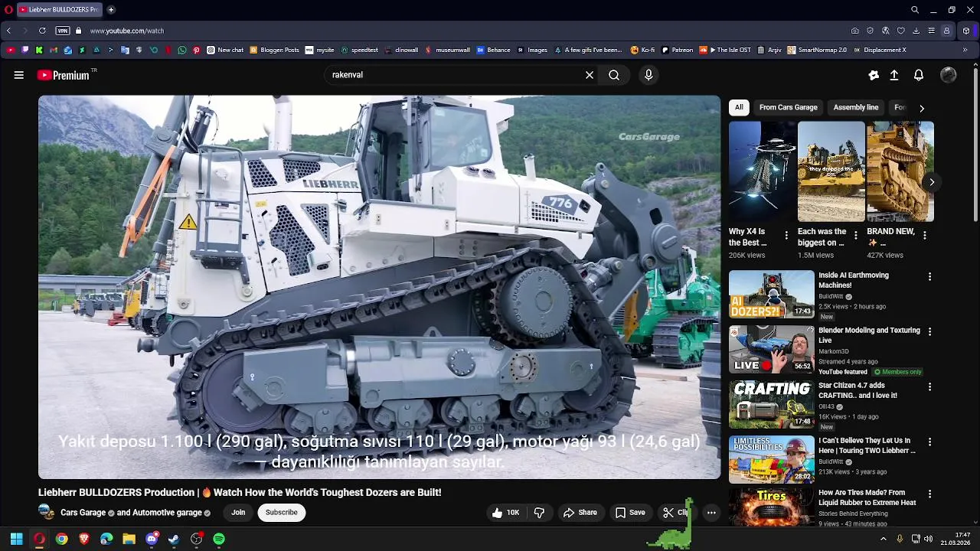Open YouTube Create sparkle icon
980x551 pixels.
[x=874, y=75]
